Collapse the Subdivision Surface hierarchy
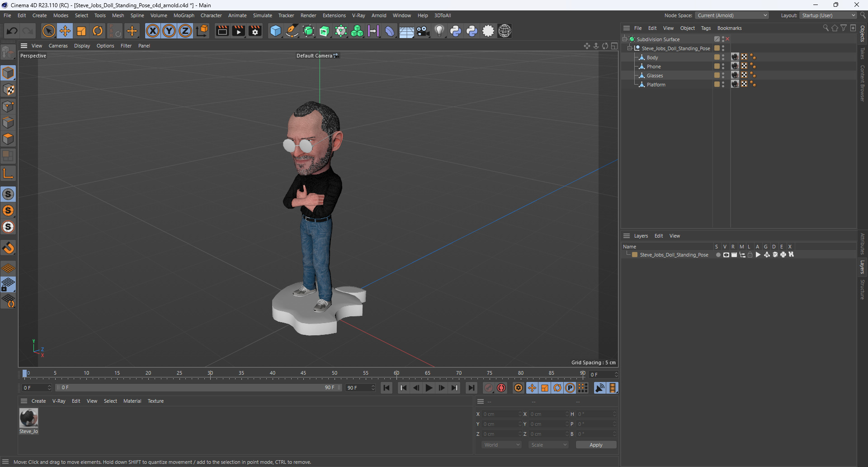 click(625, 39)
